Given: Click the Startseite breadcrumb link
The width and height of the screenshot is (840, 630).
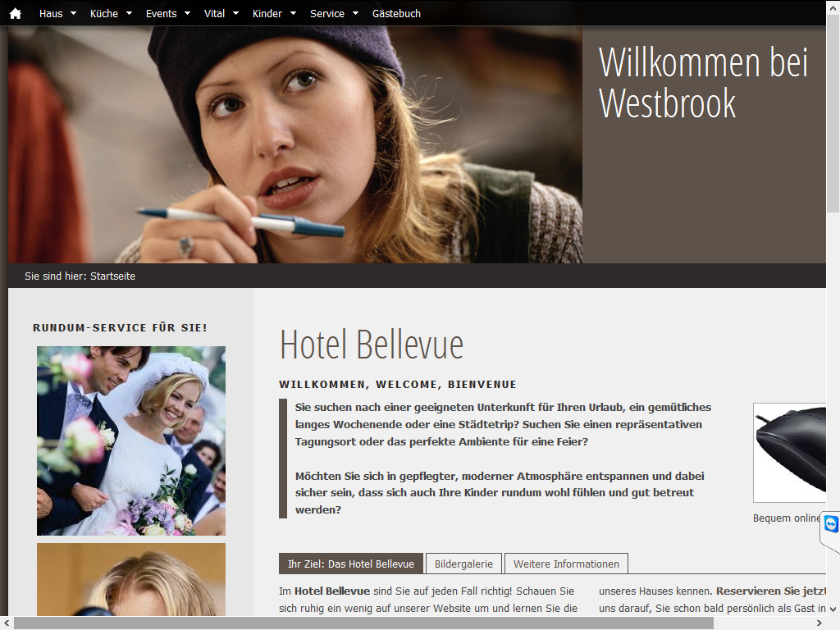Looking at the screenshot, I should click(x=112, y=276).
